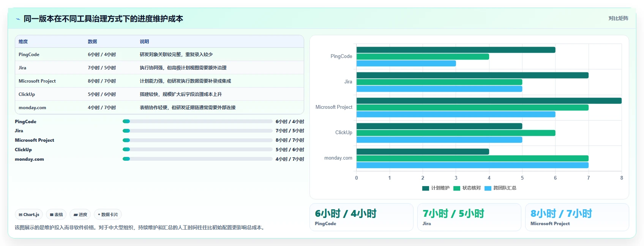Screen dimensions: 644x246
Task: Click table value 7小时 / 5小时 in Jira row
Action: click(x=102, y=68)
